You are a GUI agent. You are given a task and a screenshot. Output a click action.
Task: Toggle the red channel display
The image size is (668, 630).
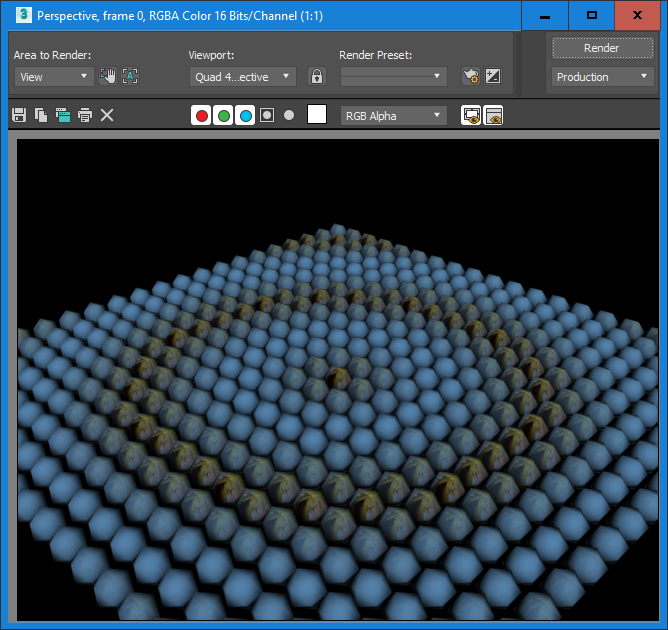pyautogui.click(x=202, y=115)
